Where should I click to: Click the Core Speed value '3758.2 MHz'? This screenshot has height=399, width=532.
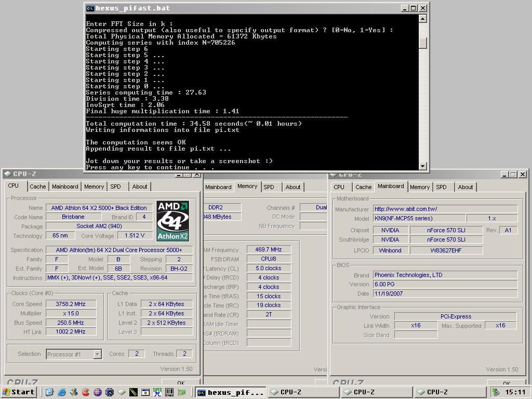[71, 304]
